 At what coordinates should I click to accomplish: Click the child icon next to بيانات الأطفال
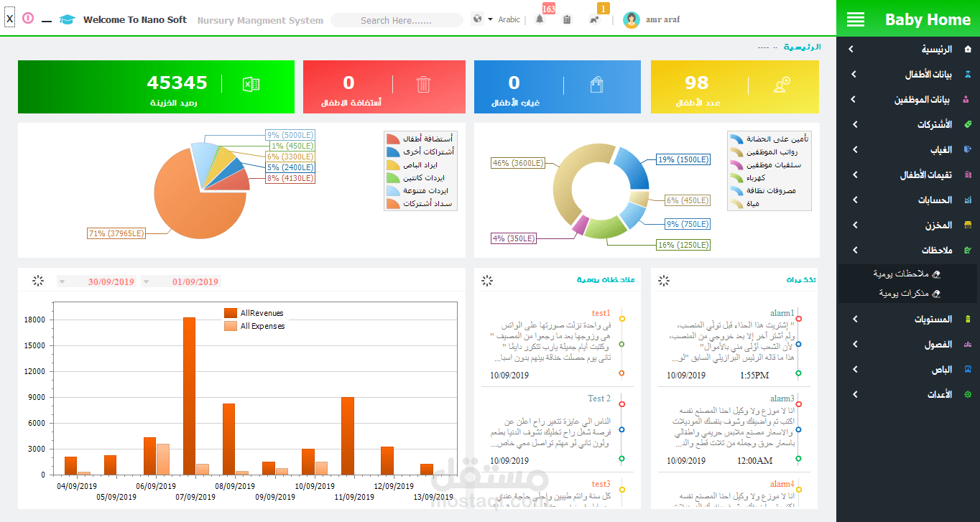click(x=967, y=74)
